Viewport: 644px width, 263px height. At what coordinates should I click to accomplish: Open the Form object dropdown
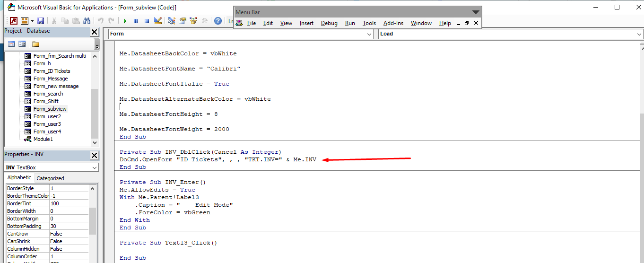pos(370,34)
